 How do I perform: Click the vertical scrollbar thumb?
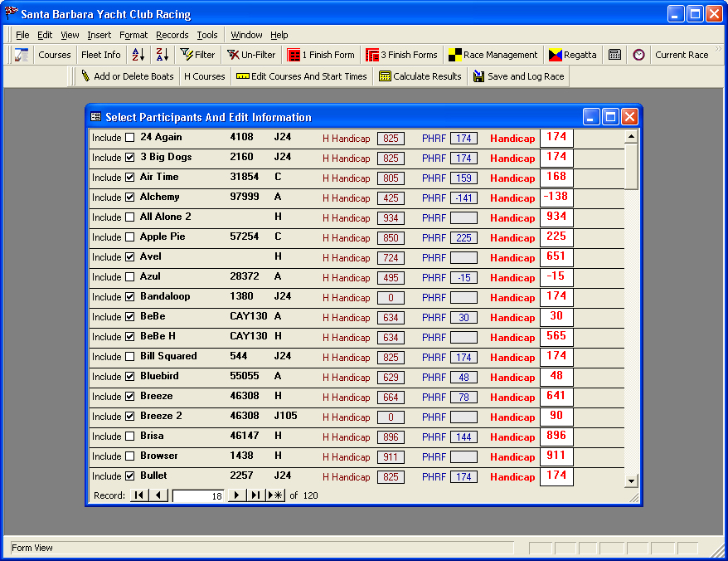click(x=631, y=167)
